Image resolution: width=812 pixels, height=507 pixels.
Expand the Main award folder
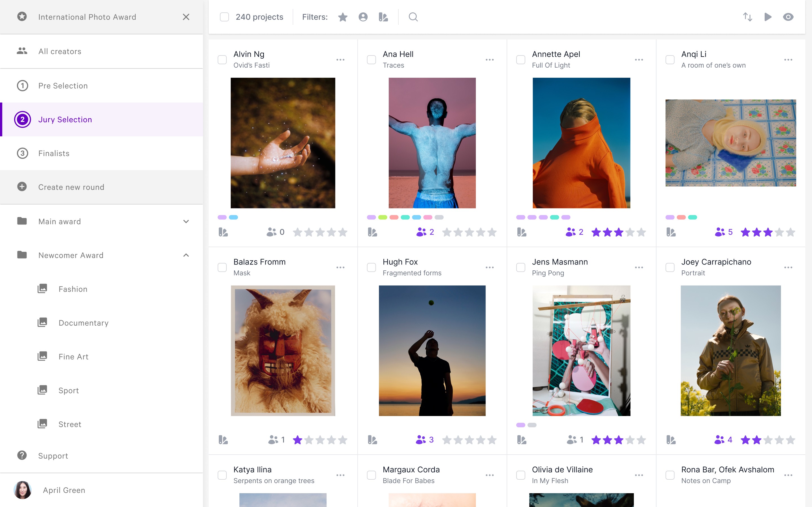pos(187,221)
